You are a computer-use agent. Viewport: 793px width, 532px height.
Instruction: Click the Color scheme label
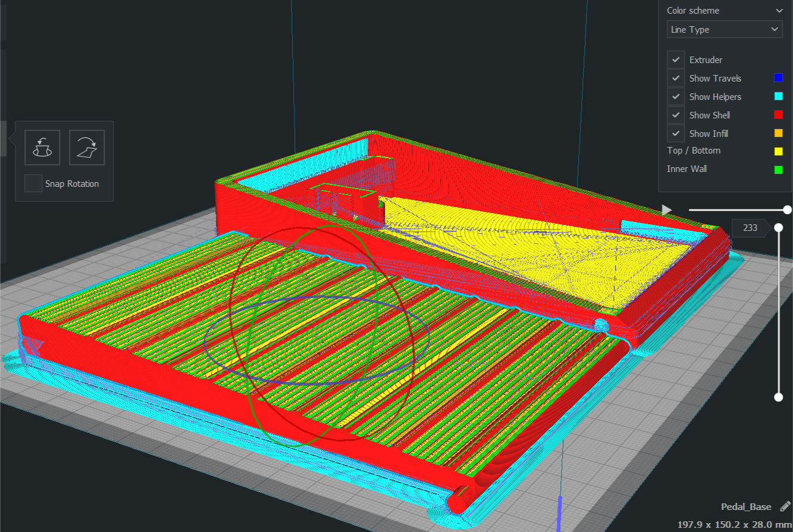(692, 11)
